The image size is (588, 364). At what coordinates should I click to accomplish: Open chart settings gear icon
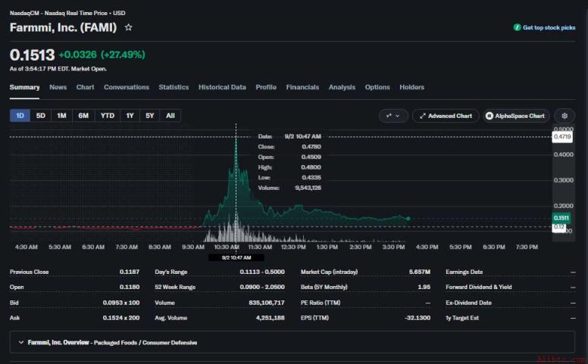click(x=565, y=116)
